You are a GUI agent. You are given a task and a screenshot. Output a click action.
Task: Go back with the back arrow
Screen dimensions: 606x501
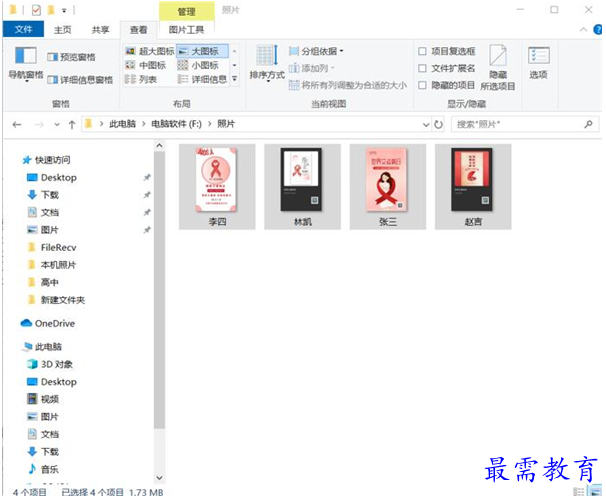click(x=17, y=124)
